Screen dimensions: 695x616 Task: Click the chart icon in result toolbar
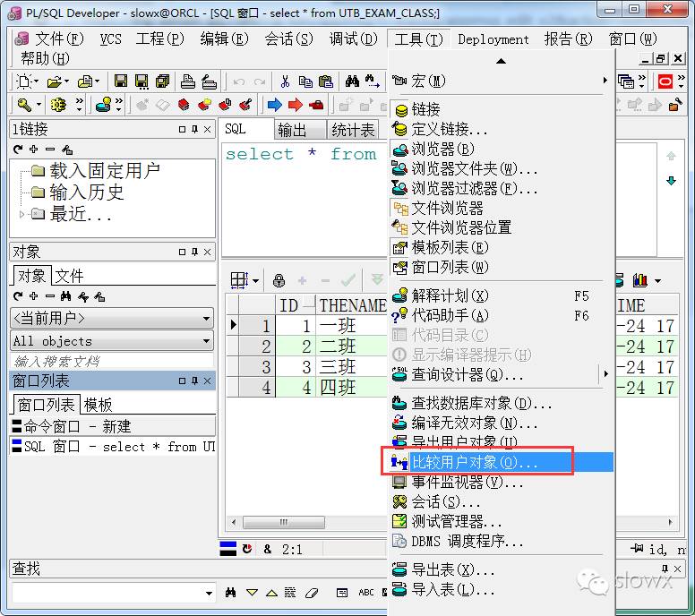640,280
